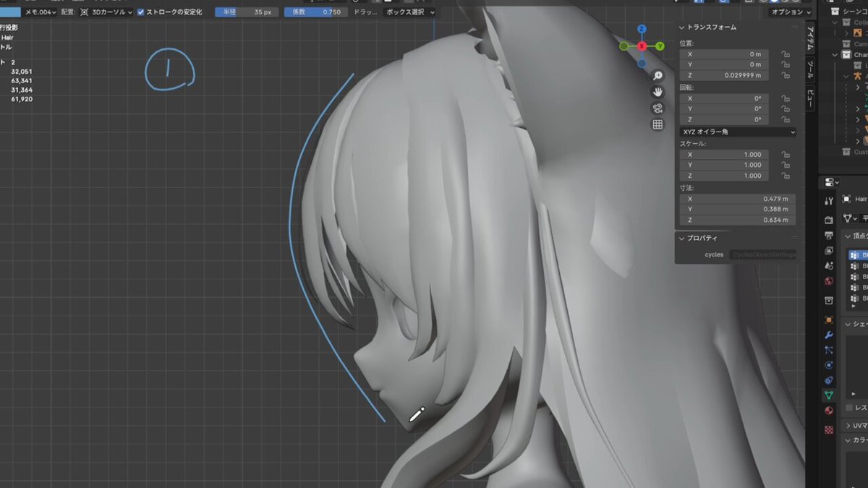
Task: Toggle lock for location Y
Action: (786, 64)
